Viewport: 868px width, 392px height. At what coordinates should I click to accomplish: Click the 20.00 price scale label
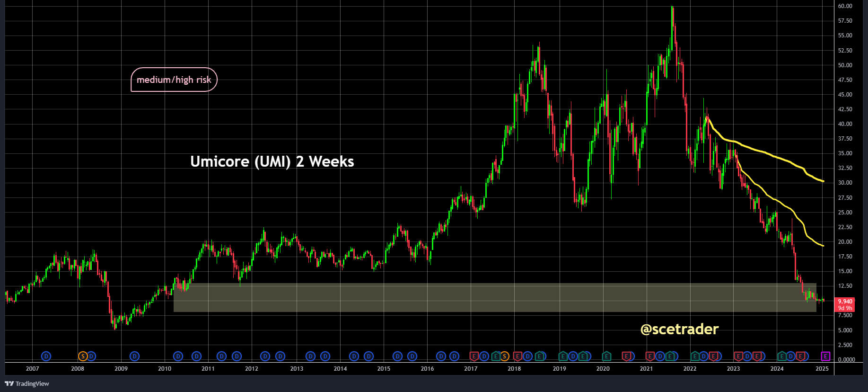pos(845,242)
